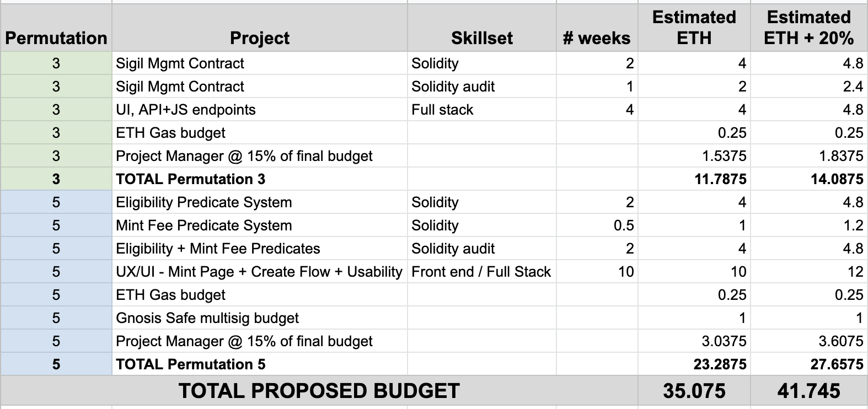The image size is (868, 409).
Task: Click the 35.075 grand total cell
Action: point(694,391)
